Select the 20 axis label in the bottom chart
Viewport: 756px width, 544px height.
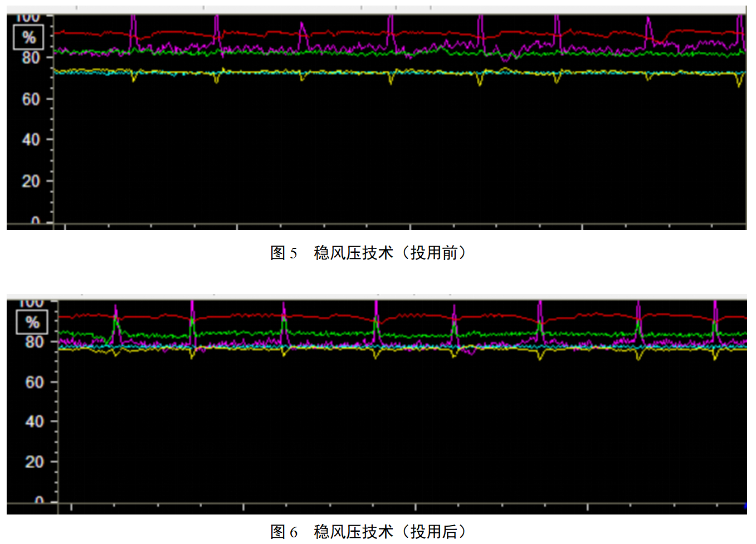coord(34,462)
